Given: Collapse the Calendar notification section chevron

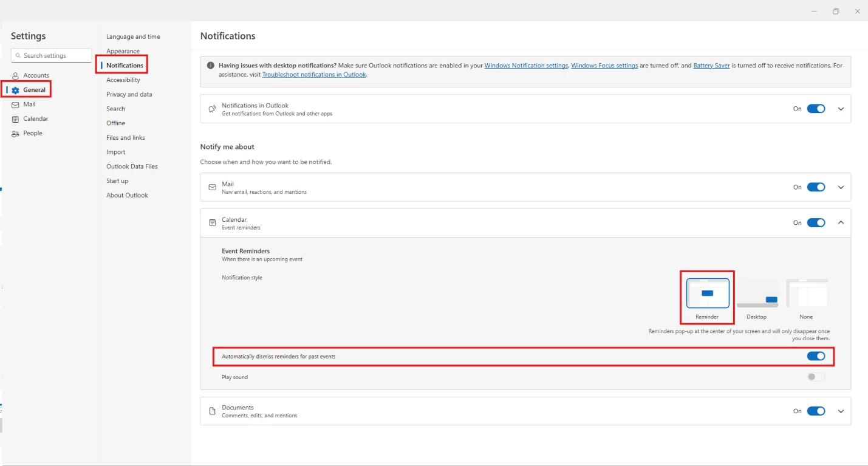Looking at the screenshot, I should coord(841,223).
